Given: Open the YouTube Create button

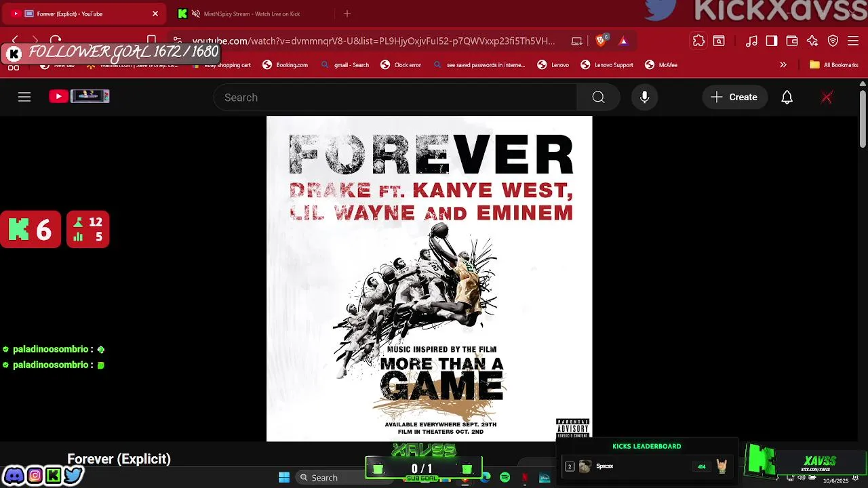Looking at the screenshot, I should coord(734,97).
